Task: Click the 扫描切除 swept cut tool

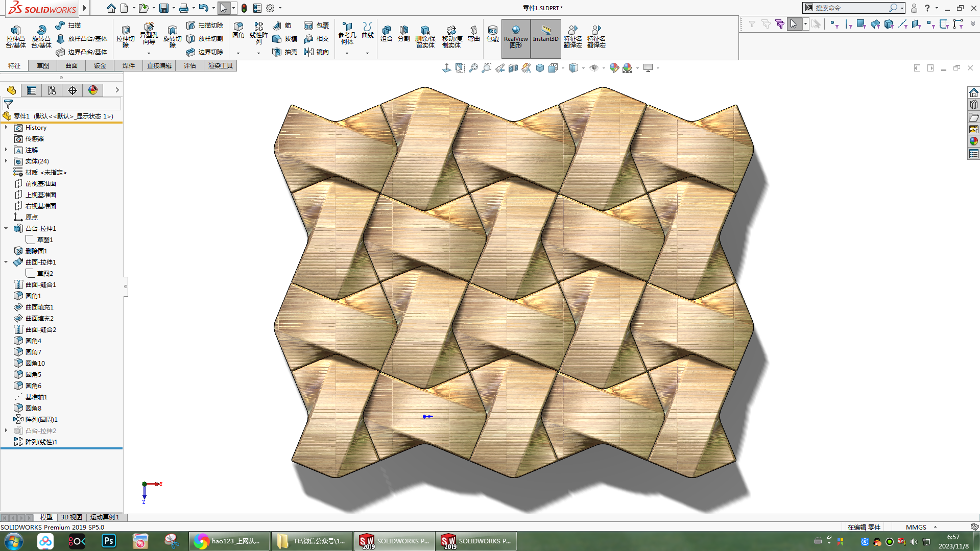Action: [205, 26]
